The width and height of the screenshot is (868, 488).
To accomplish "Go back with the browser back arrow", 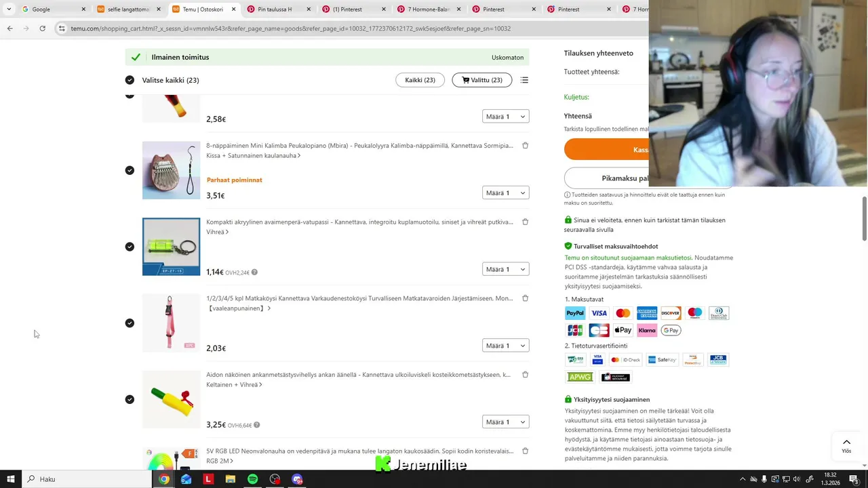I will point(9,28).
